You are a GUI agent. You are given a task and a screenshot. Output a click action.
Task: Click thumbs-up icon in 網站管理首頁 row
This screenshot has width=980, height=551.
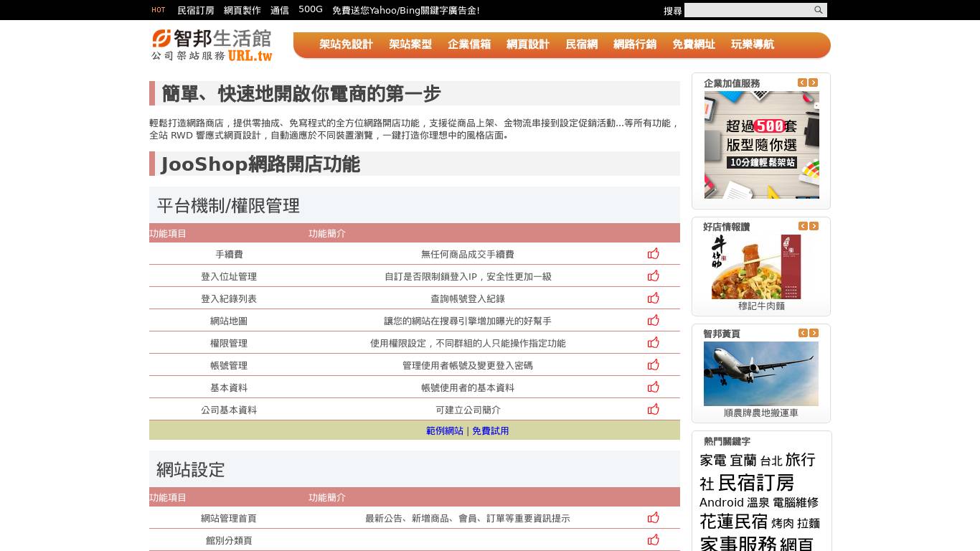pyautogui.click(x=653, y=517)
